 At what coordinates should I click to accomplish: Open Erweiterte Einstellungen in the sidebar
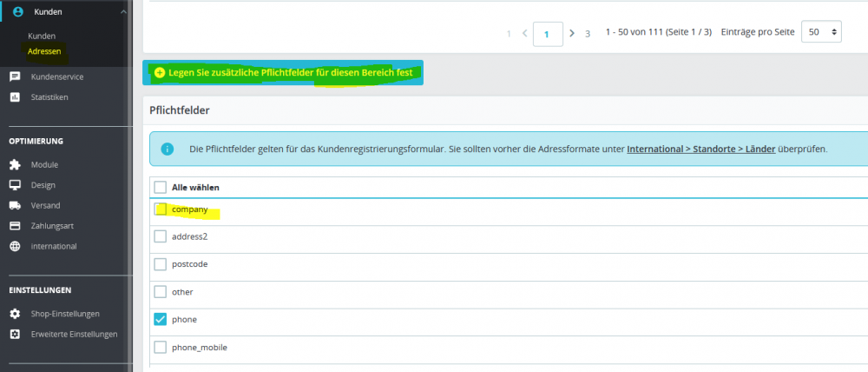(x=74, y=335)
